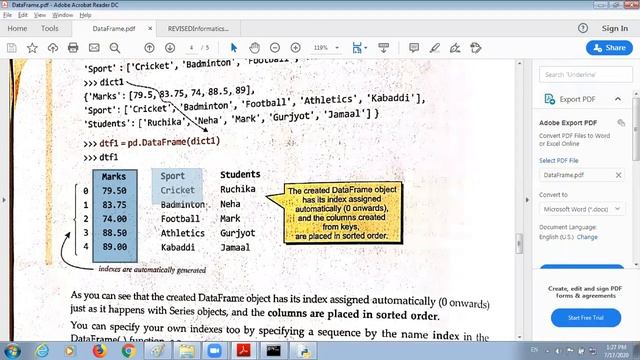
Task: Choose the Selection arrow tool
Action: tap(234, 48)
